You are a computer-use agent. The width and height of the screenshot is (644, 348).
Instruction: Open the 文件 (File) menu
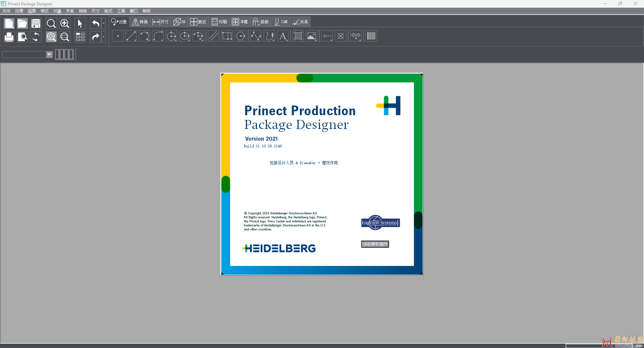(6, 11)
